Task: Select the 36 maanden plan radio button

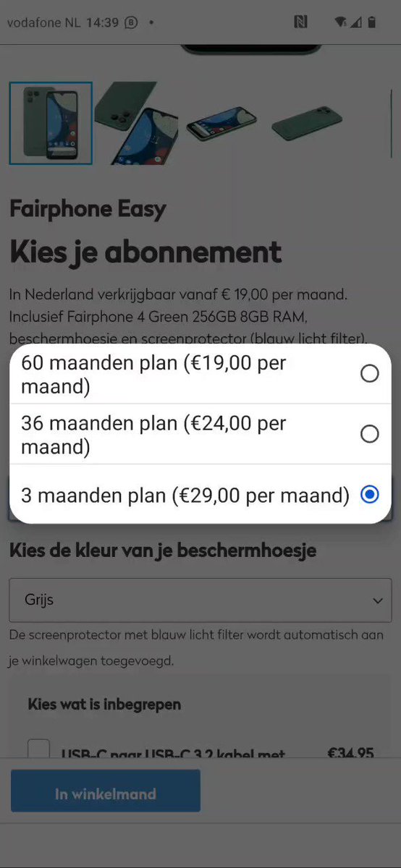Action: pos(370,434)
